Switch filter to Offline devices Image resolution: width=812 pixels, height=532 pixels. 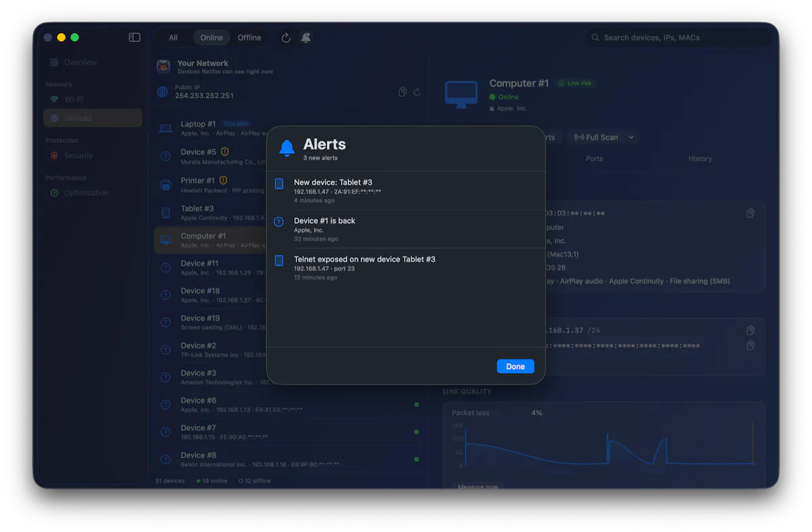pyautogui.click(x=250, y=38)
